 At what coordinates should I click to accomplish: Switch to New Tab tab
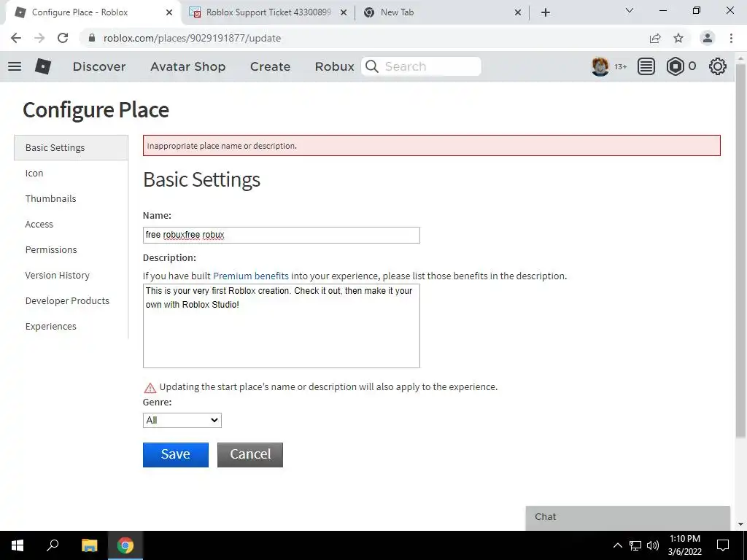click(x=441, y=12)
